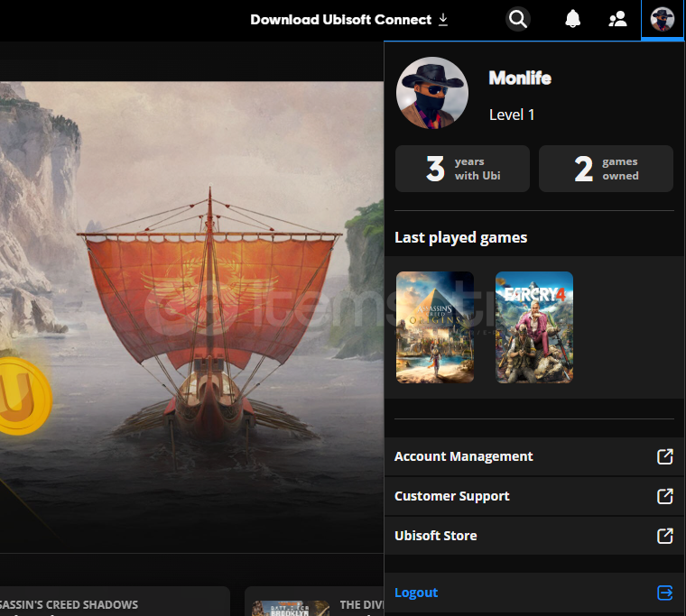Viewport: 686px width, 616px height.
Task: Open the friends icon in header
Action: click(617, 19)
